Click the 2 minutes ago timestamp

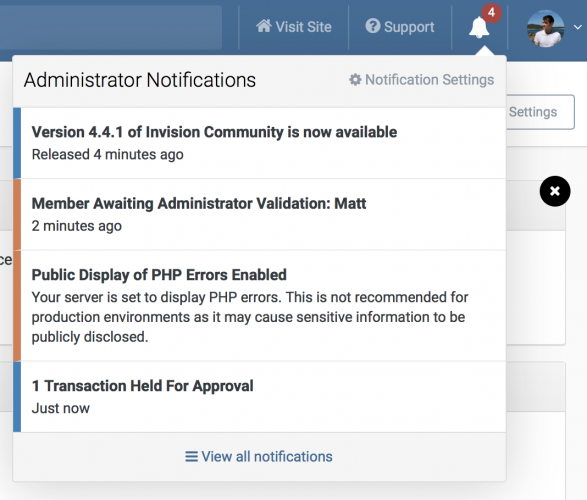click(77, 226)
